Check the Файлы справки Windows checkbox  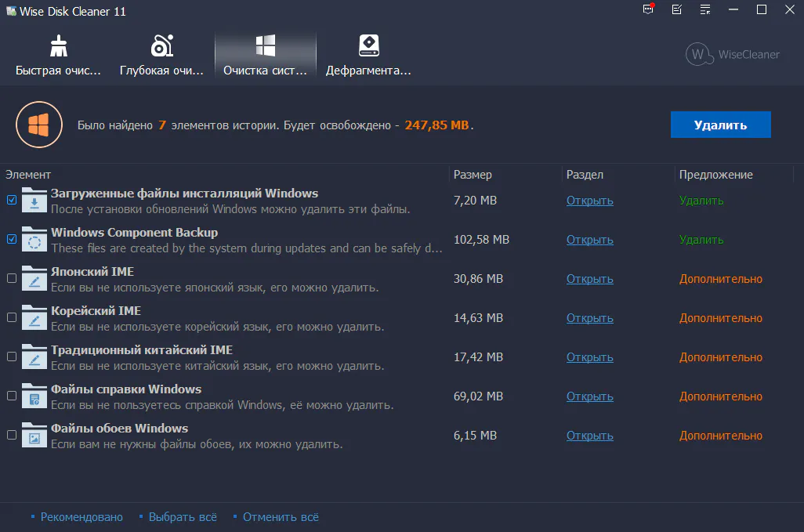pyautogui.click(x=12, y=396)
